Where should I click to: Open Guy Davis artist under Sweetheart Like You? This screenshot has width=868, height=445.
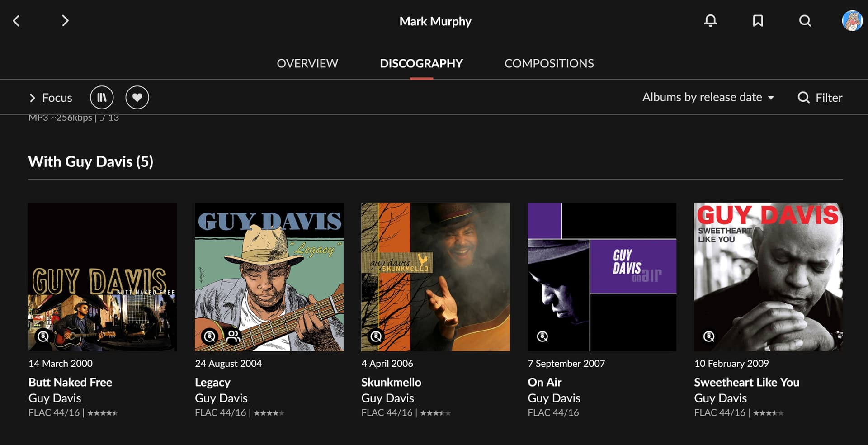[x=720, y=398]
